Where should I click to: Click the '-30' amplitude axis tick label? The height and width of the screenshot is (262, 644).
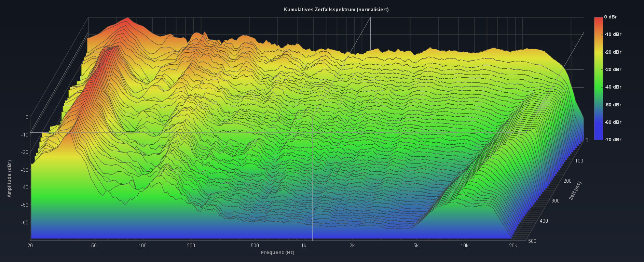(x=24, y=170)
